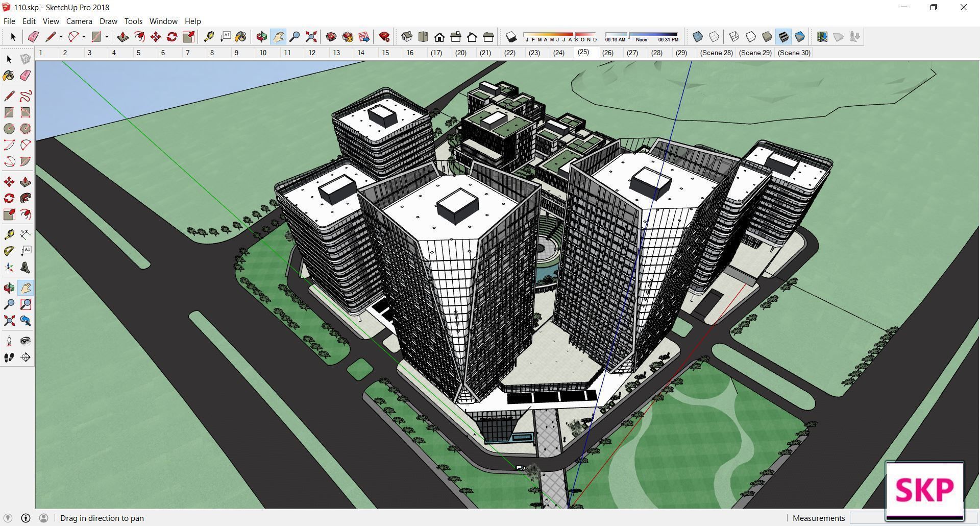980x526 pixels.
Task: Switch to Scene 28 tab
Action: click(716, 53)
